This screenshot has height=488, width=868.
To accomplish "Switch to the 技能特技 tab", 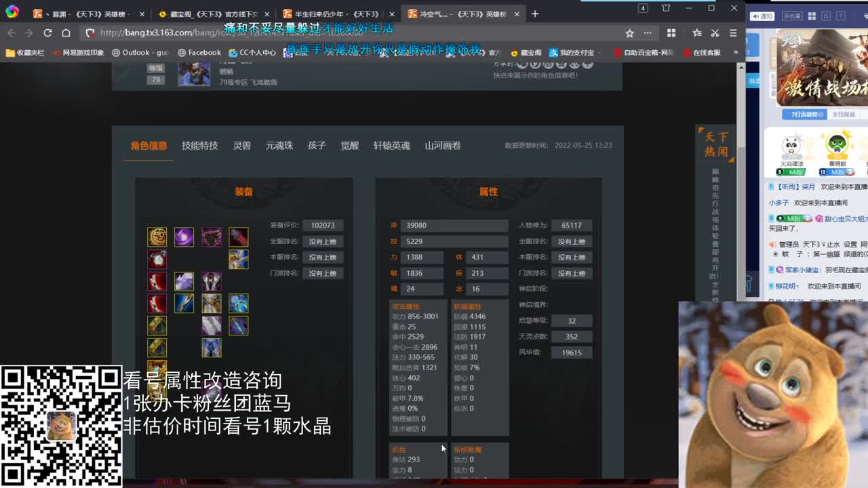I will [200, 146].
